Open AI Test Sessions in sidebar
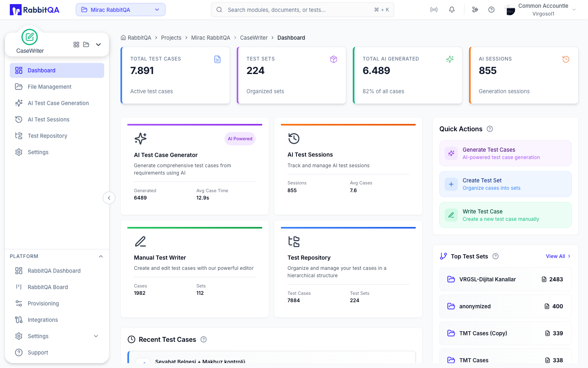Viewport: 588px width, 368px height. (57, 119)
